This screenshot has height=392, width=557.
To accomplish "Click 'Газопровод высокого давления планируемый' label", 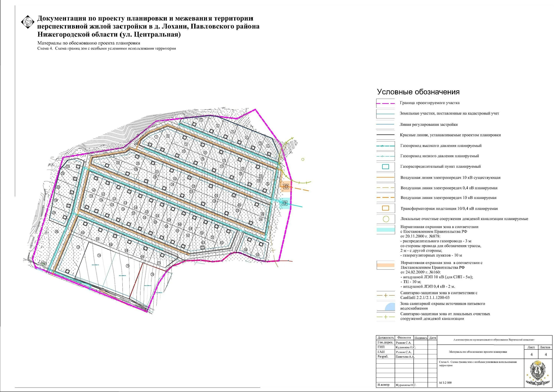I will coord(441,146).
